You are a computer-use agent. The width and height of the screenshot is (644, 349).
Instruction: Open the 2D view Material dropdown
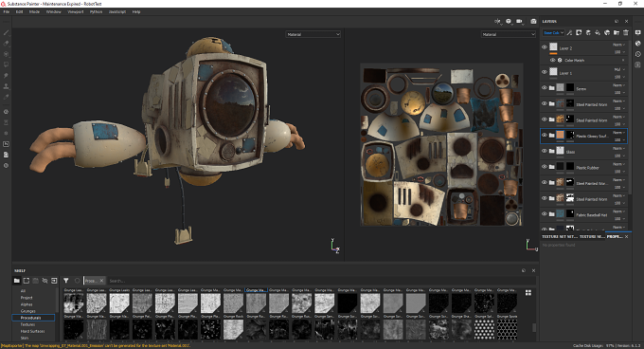(509, 34)
